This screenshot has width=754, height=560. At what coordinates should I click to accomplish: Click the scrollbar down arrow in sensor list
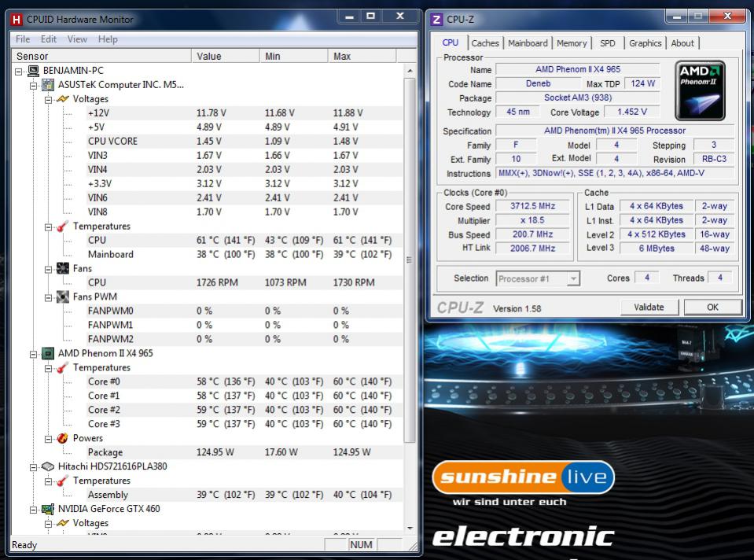(x=410, y=529)
